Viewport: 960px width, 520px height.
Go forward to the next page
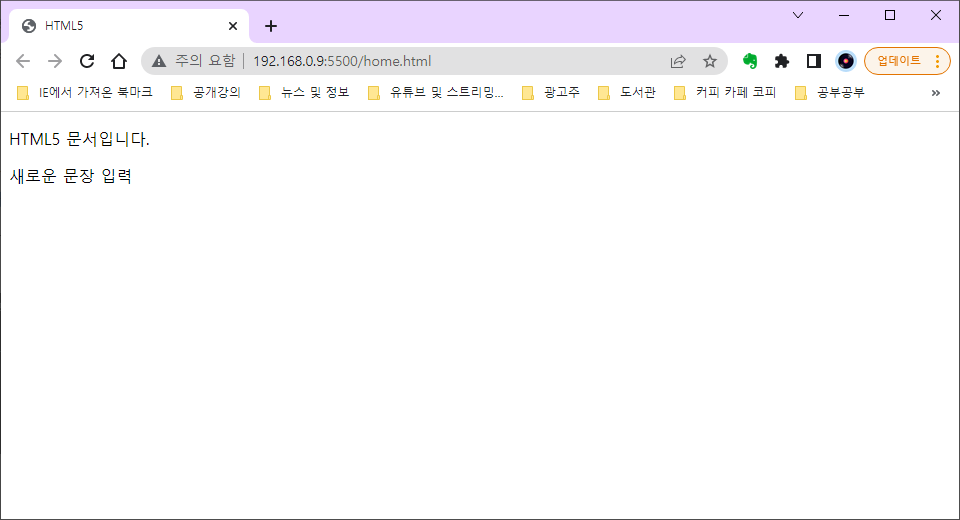pos(55,61)
